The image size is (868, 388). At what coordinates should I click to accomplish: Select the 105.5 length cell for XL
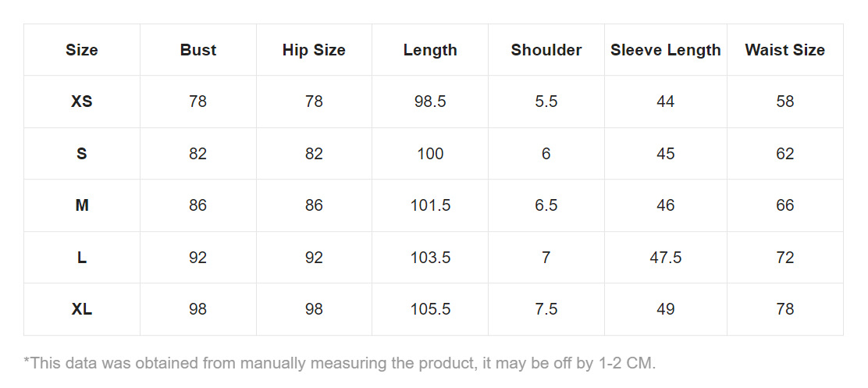tap(430, 309)
